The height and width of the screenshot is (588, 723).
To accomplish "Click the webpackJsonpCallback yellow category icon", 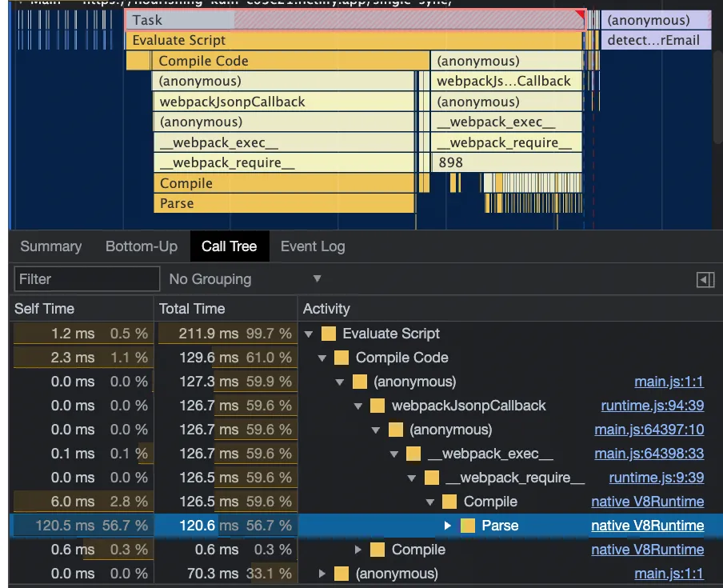I will (377, 406).
